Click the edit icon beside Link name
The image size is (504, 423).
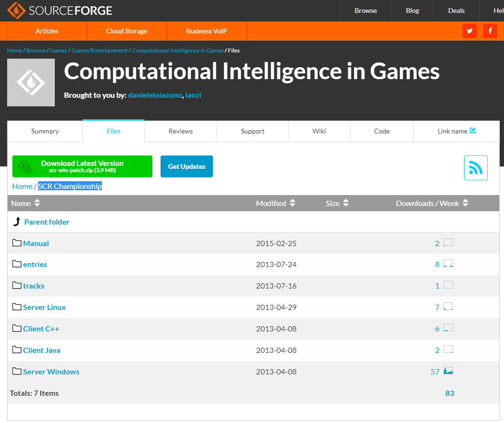coord(473,130)
